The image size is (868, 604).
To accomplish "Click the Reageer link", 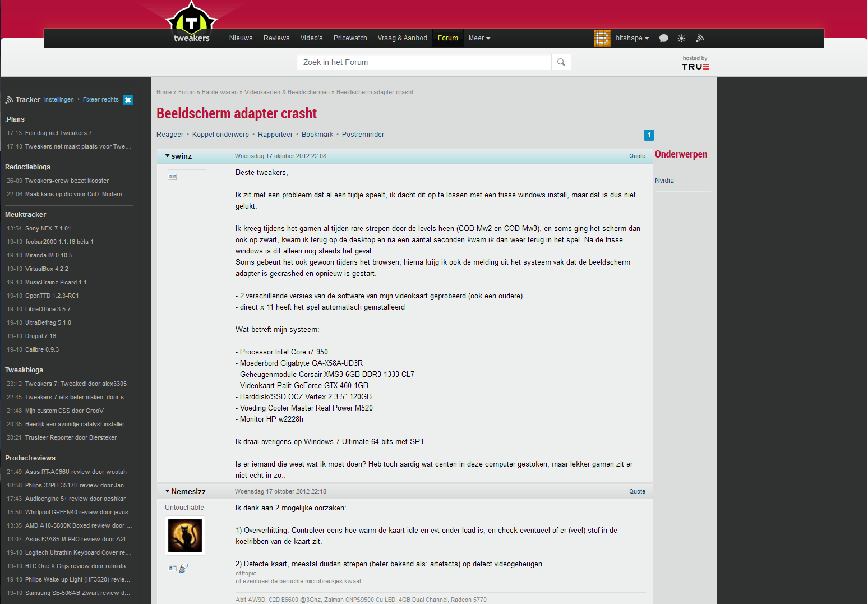I will (x=170, y=135).
